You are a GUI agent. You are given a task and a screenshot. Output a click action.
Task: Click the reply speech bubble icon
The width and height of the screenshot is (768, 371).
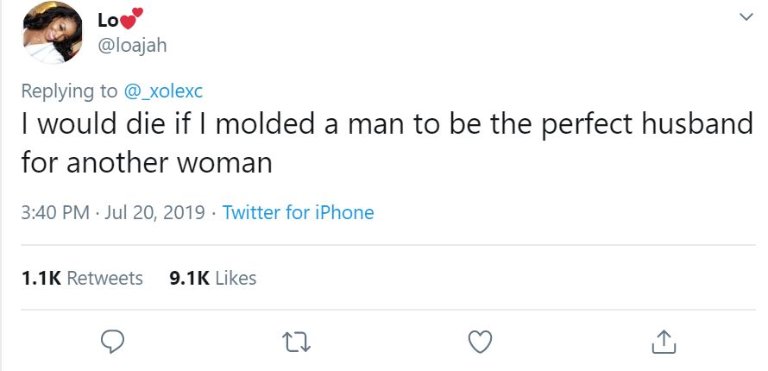coord(112,342)
